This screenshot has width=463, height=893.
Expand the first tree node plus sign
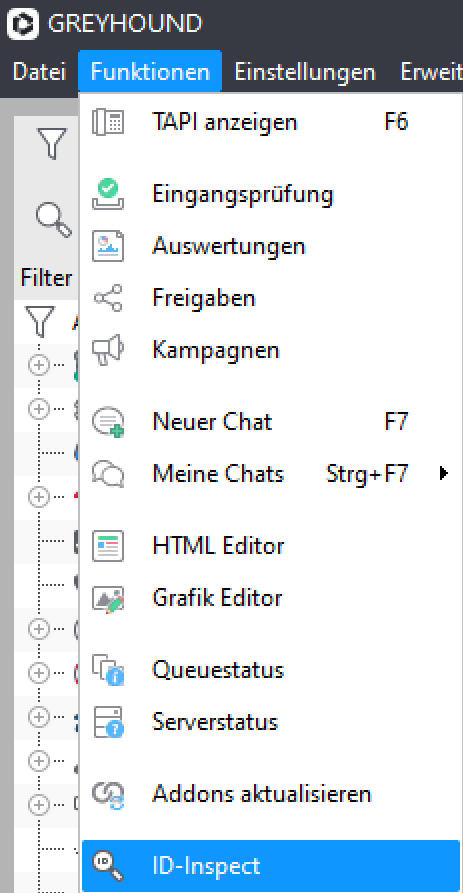[x=39, y=364]
